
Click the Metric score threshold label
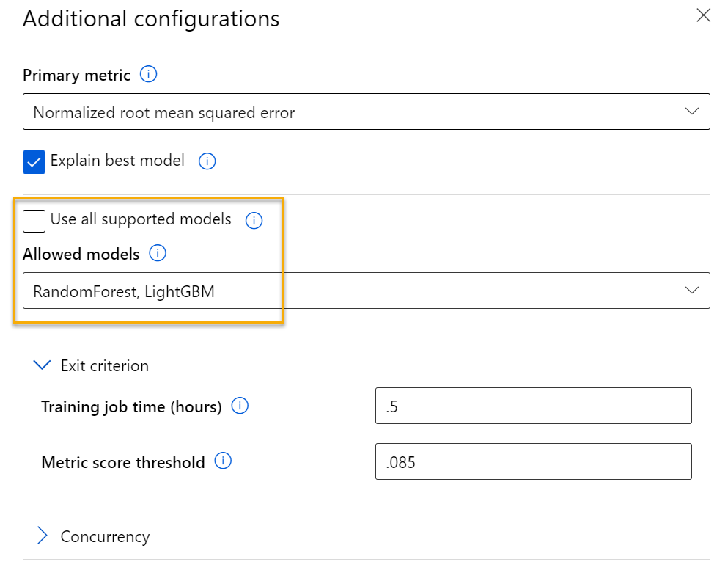tap(123, 463)
